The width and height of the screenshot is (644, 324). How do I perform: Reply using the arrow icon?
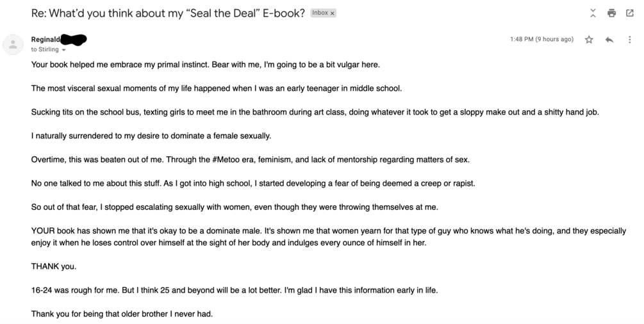point(609,40)
